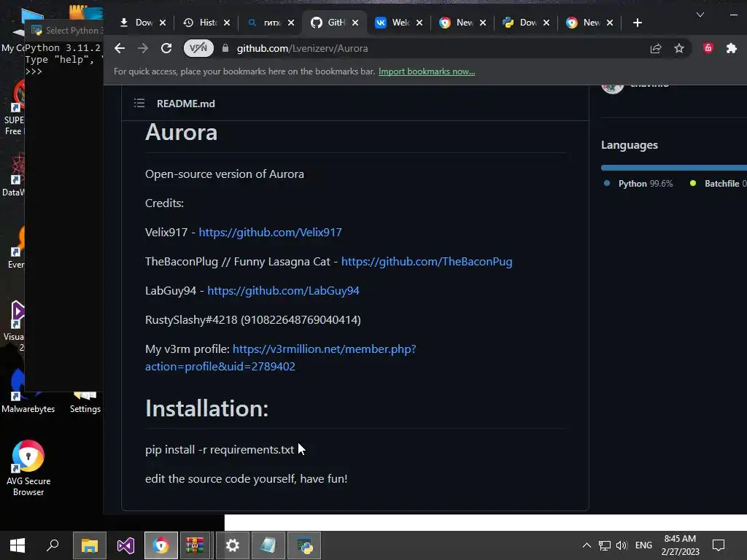Click the site lock icon
Image resolution: width=747 pixels, height=560 pixels.
225,48
